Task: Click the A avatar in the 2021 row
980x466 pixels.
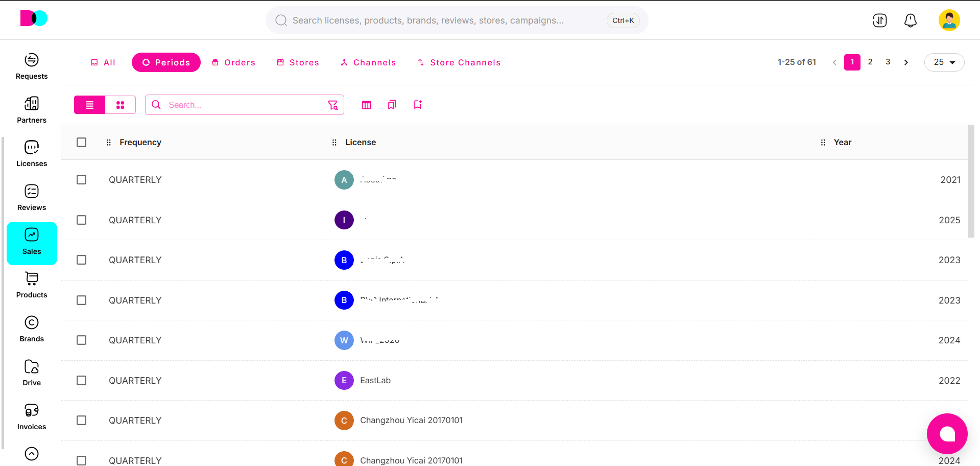Action: [344, 180]
